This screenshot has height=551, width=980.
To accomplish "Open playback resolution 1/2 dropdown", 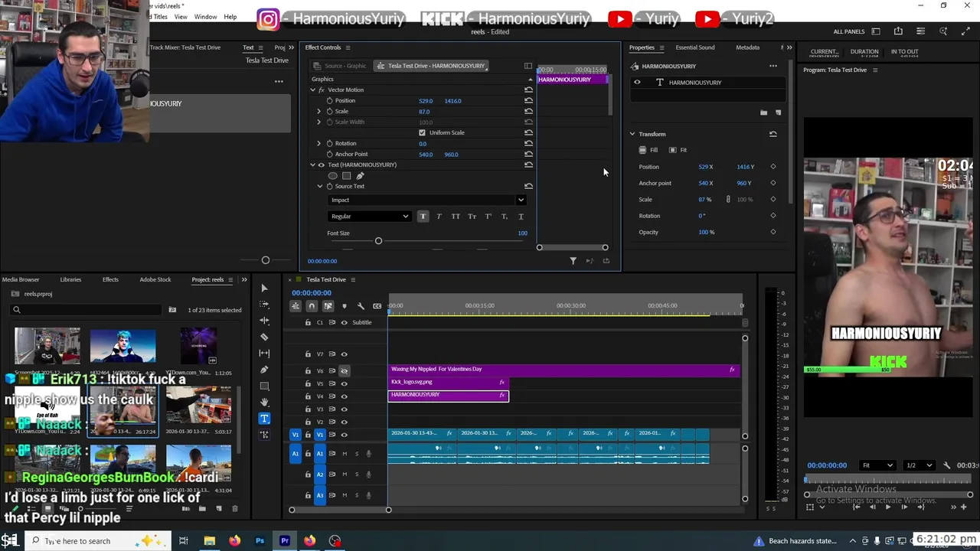I will pyautogui.click(x=919, y=465).
